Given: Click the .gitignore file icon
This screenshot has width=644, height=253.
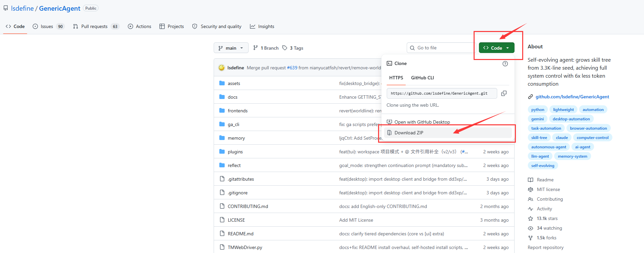Looking at the screenshot, I should click(222, 192).
